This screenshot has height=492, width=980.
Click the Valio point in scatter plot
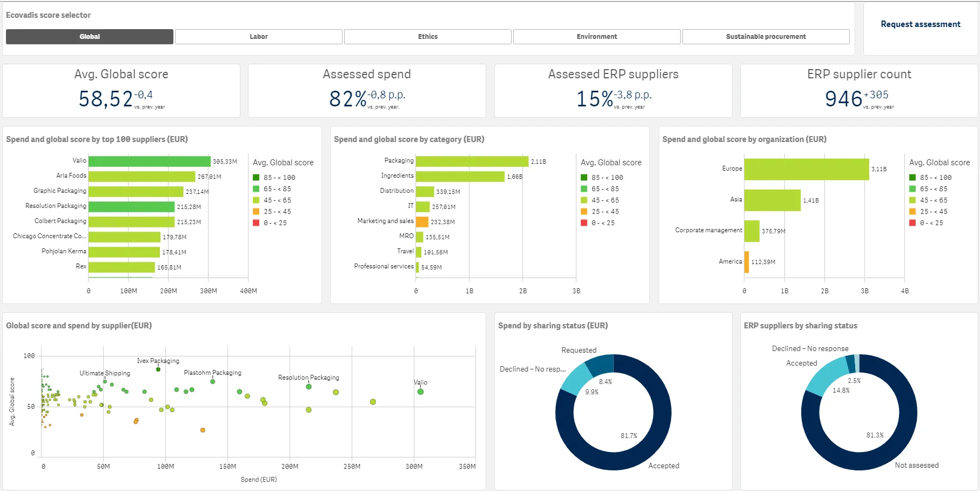click(x=420, y=392)
